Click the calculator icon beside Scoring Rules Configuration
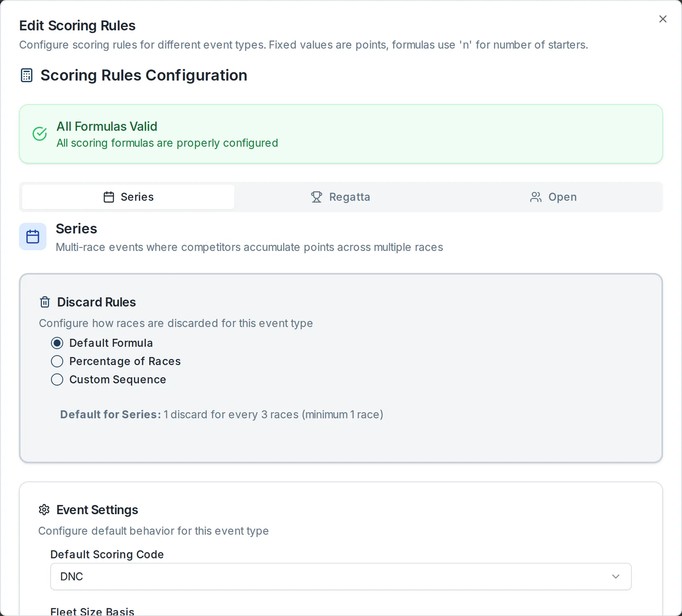This screenshot has height=616, width=682. pyautogui.click(x=26, y=75)
